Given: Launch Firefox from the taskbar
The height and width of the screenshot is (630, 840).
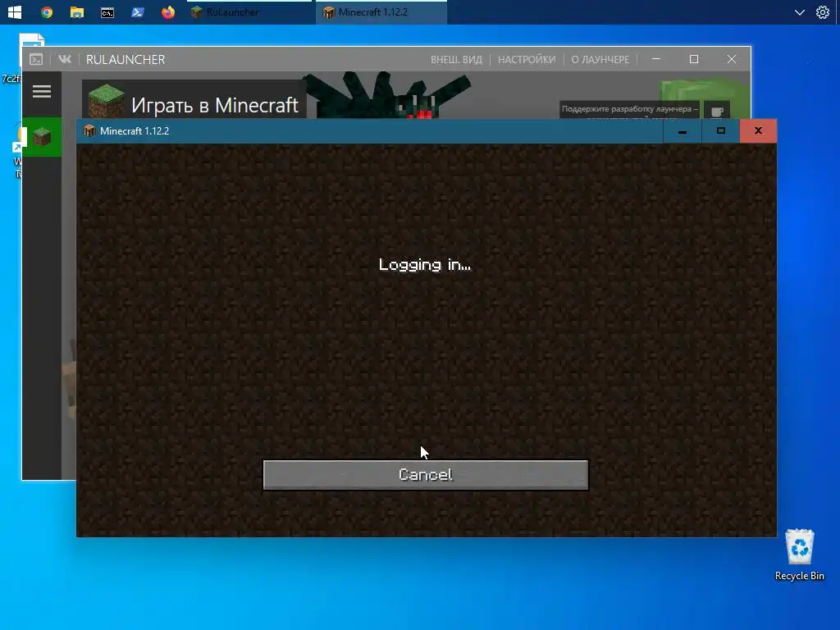Looking at the screenshot, I should pos(168,11).
